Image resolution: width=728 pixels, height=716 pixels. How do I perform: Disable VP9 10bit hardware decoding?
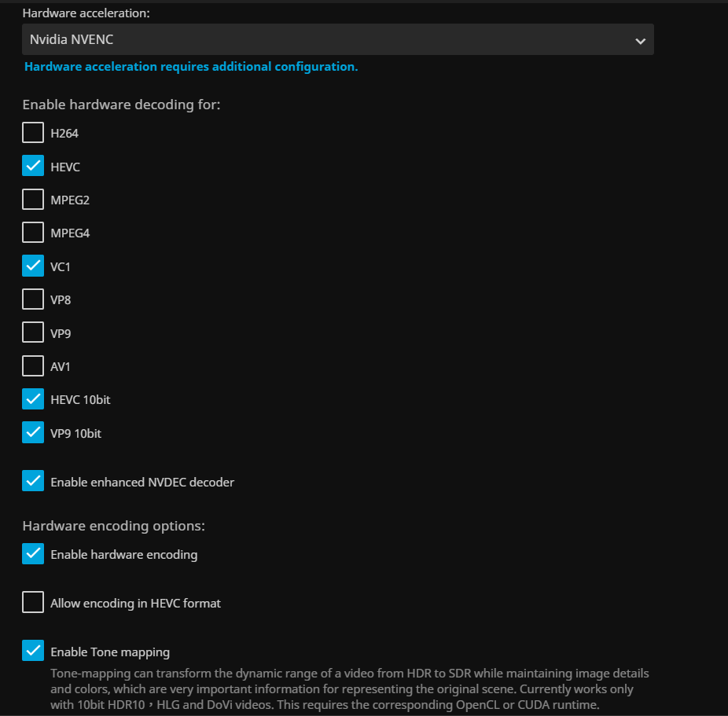[x=33, y=432]
